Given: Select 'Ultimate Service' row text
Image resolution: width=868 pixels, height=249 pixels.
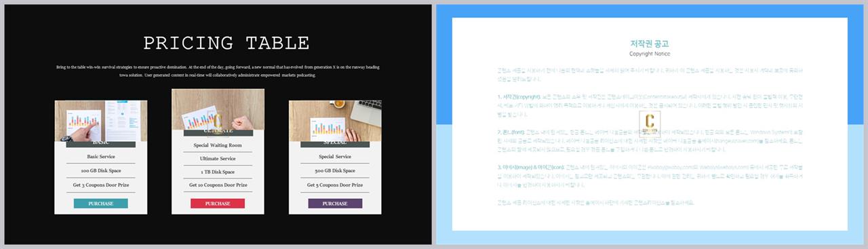Looking at the screenshot, I should [x=218, y=159].
